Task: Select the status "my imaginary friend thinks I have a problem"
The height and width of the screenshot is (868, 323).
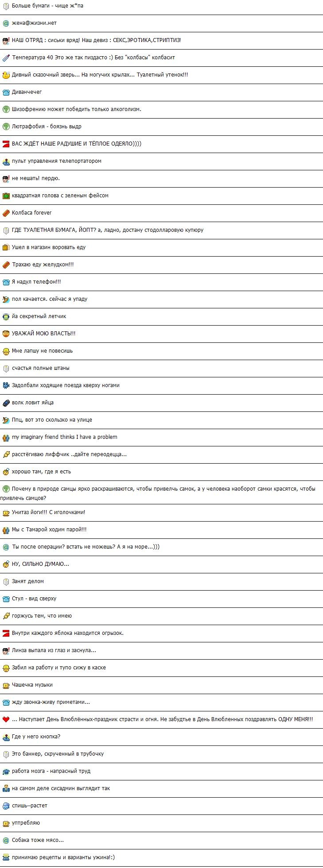Action: coord(64,437)
